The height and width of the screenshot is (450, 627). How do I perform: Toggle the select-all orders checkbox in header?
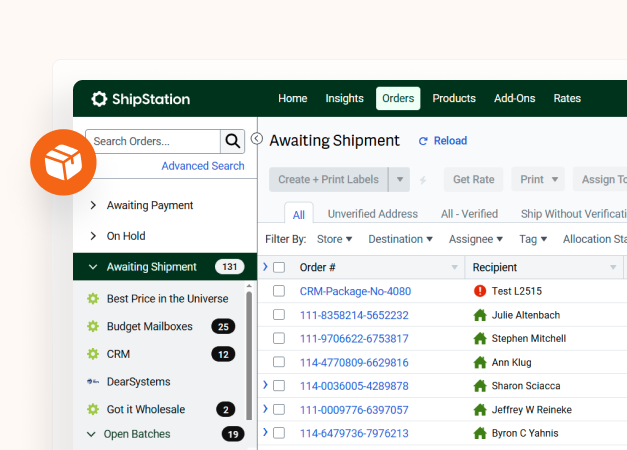click(279, 267)
